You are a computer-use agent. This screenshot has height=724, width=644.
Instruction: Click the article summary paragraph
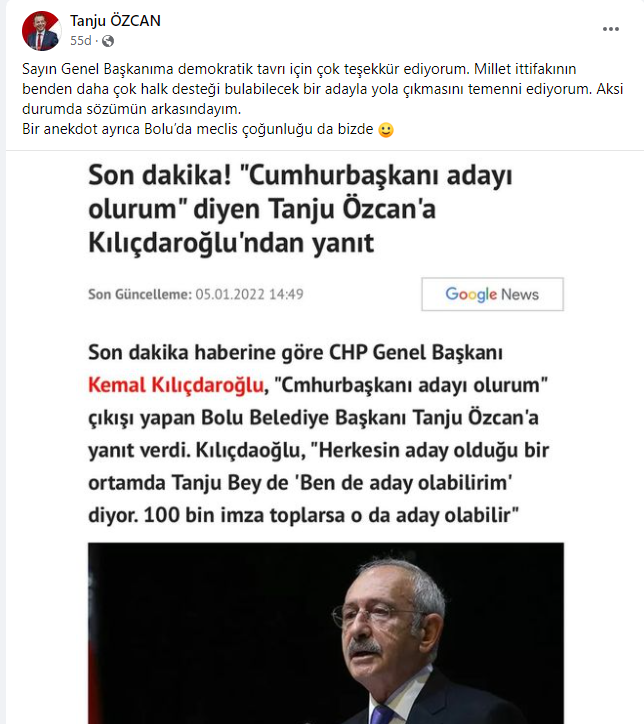click(319, 434)
